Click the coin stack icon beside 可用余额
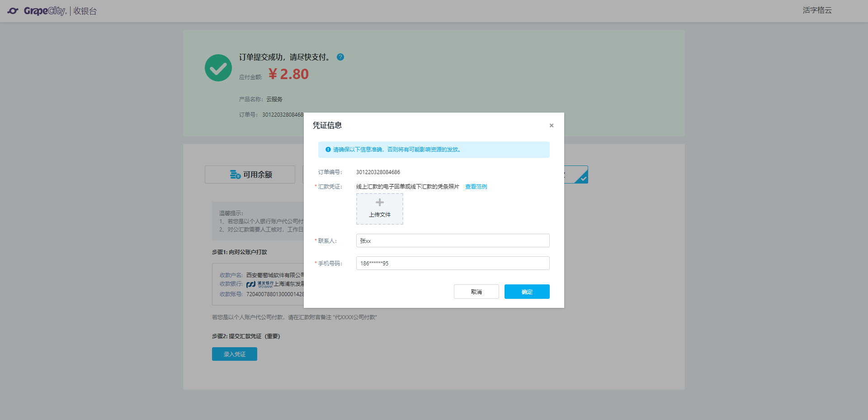The width and height of the screenshot is (868, 420). coord(235,175)
